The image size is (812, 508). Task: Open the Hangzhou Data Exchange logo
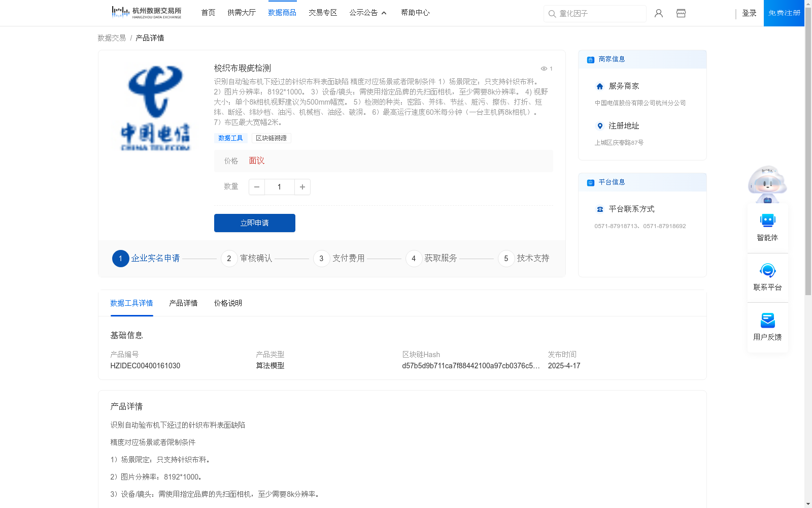(x=146, y=13)
